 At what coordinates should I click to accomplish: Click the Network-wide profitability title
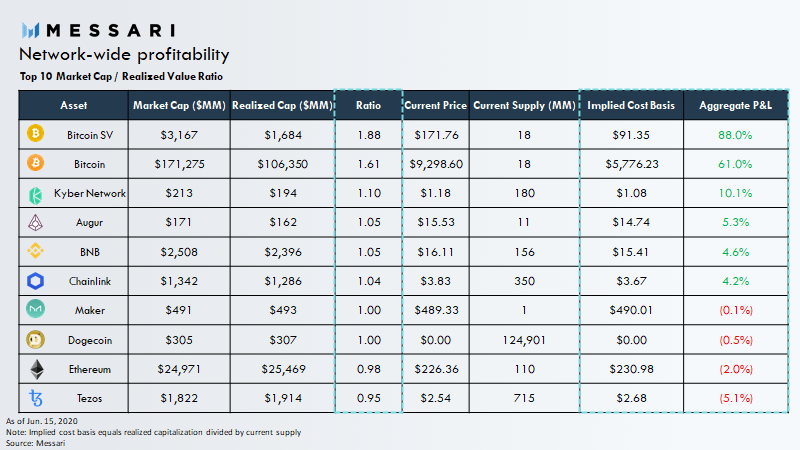[124, 54]
